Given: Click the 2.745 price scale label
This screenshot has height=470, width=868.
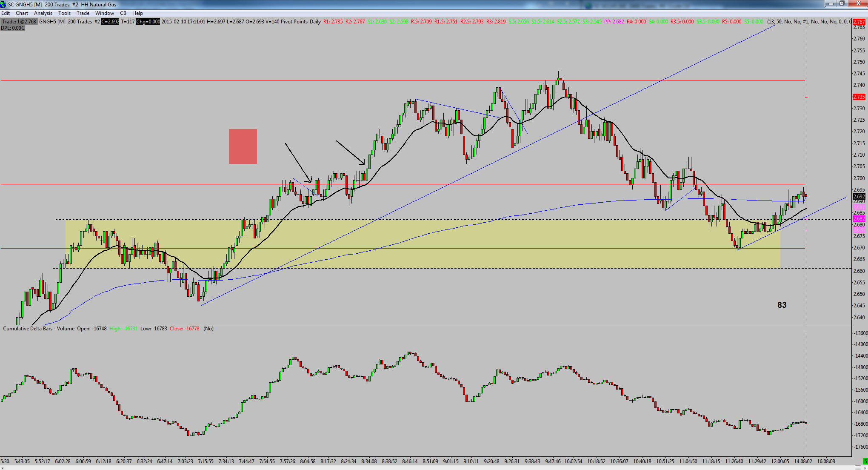Looking at the screenshot, I should [x=859, y=74].
